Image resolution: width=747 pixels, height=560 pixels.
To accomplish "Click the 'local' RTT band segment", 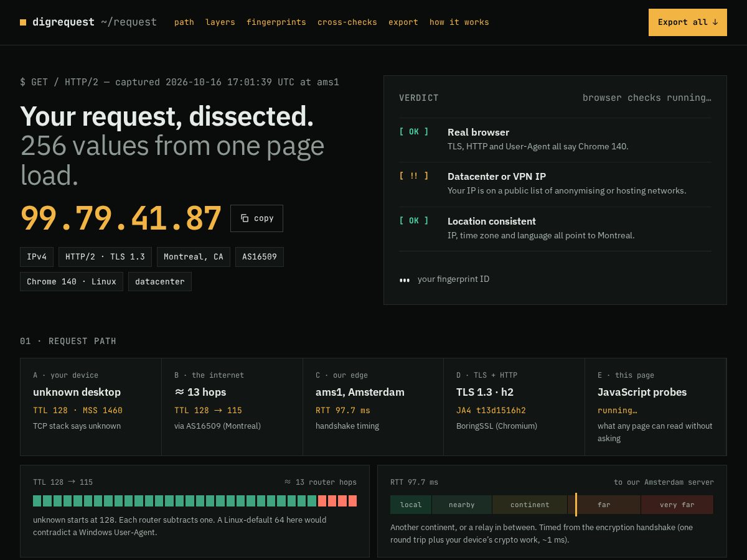I will click(x=411, y=505).
